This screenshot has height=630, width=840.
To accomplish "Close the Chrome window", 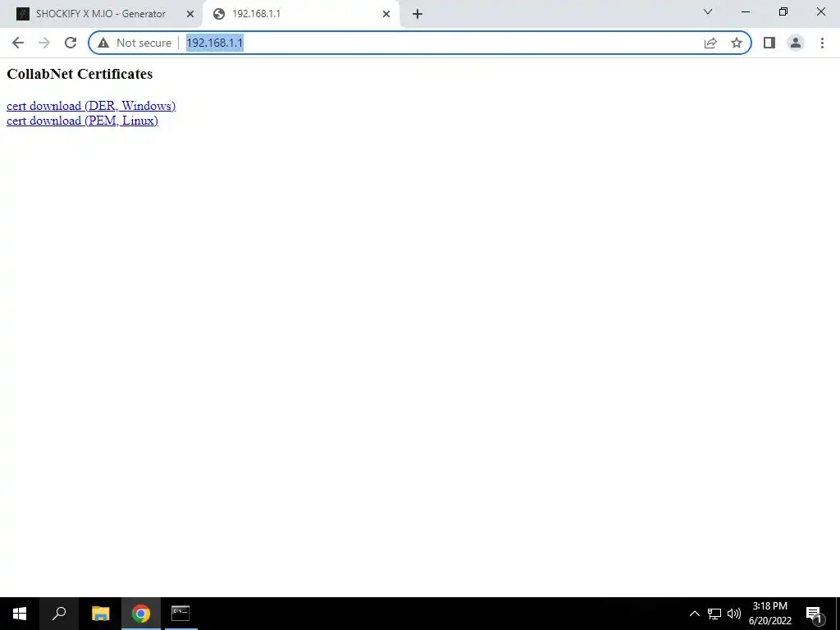I will [820, 11].
